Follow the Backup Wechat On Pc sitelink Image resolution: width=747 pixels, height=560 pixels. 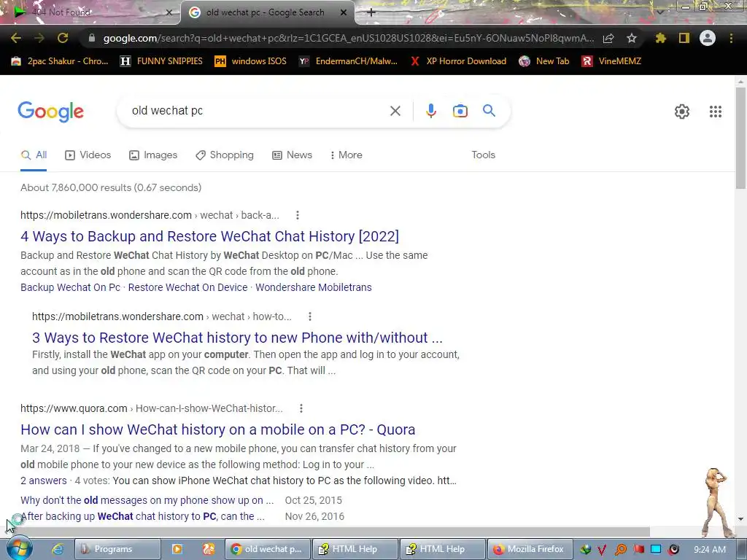(x=71, y=287)
